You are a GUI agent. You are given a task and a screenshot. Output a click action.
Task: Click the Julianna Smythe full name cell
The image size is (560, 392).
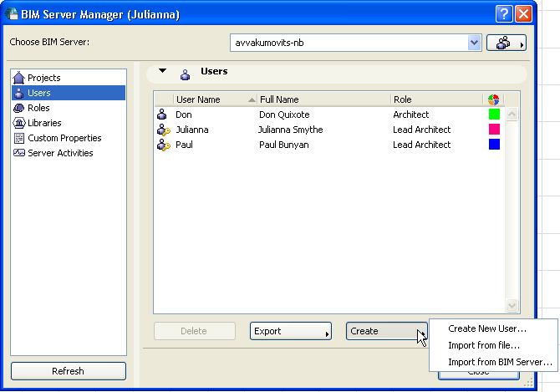pos(291,130)
